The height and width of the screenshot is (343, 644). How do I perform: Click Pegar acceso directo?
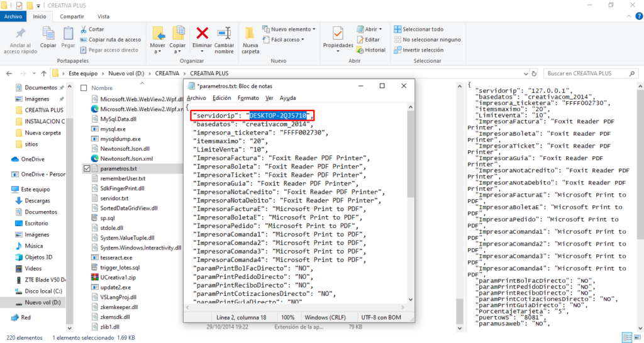(109, 50)
